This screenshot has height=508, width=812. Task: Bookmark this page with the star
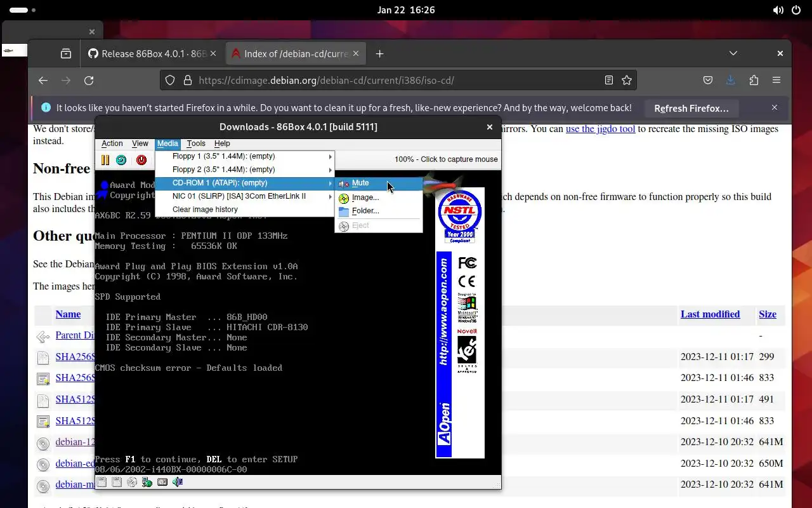coord(627,80)
